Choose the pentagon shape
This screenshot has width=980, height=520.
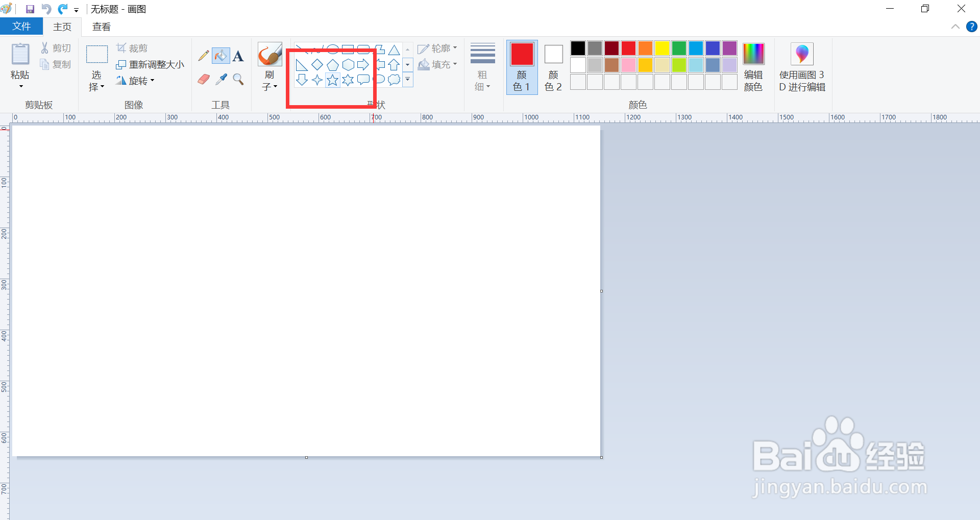point(332,65)
